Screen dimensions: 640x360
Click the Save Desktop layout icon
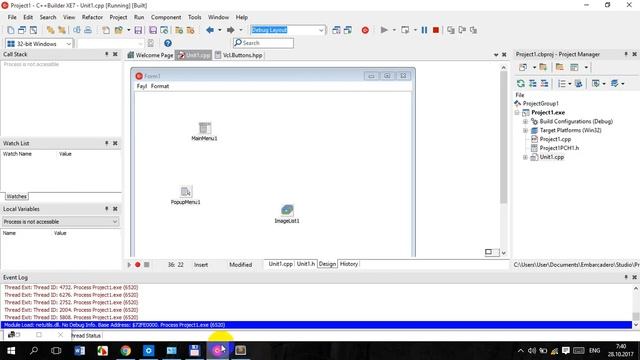336,30
